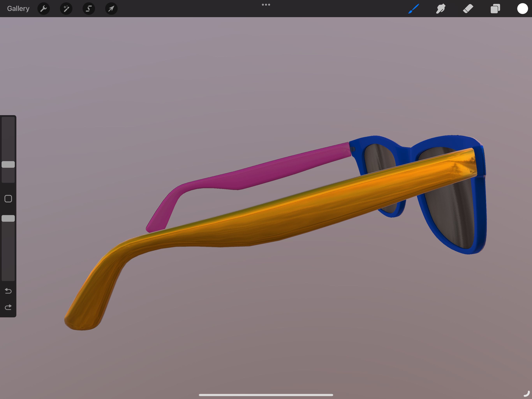The width and height of the screenshot is (532, 399).
Task: Tap the redo arrow
Action: [x=8, y=307]
